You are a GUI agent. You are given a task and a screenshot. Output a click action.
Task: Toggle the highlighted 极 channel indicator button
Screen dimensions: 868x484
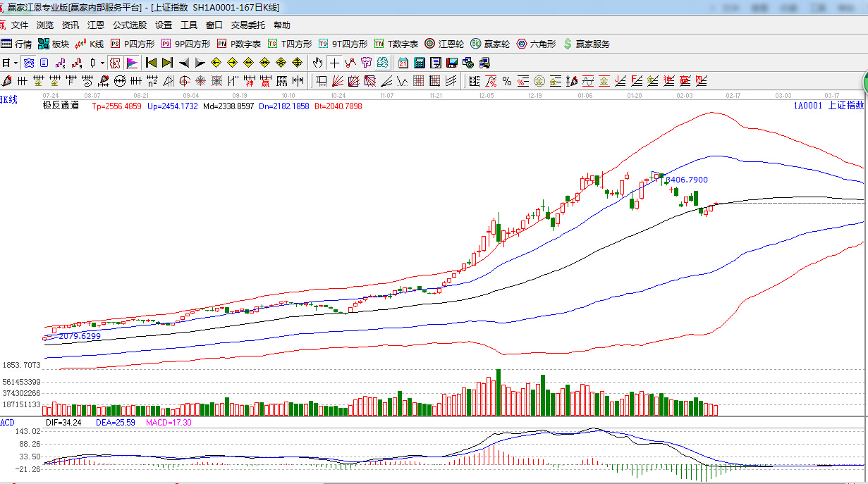[114, 63]
